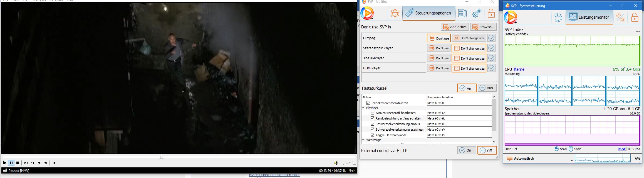Open the video camera tab in Systemsteuerung

558,17
